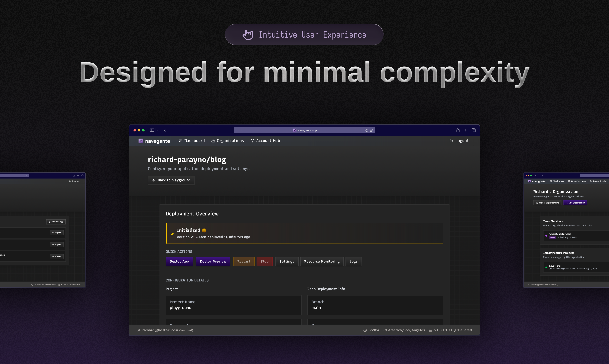Restart the application
The image size is (609, 364).
click(x=244, y=262)
